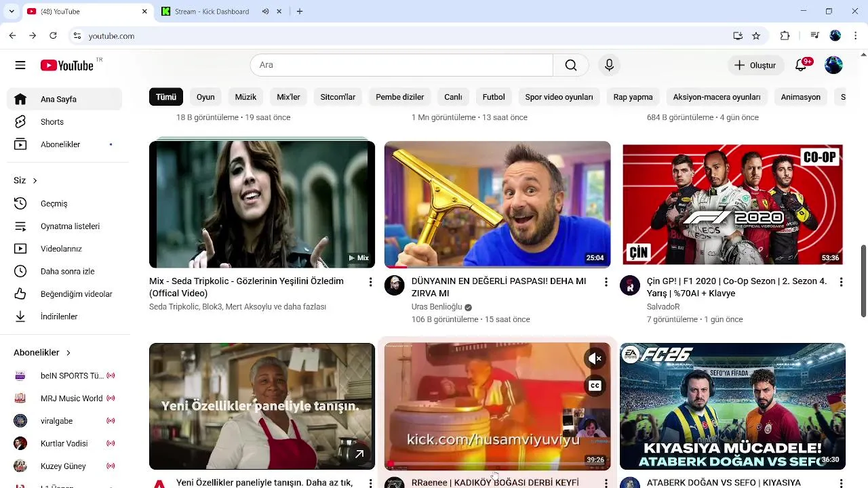Reload the page
Viewport: 868px width, 488px height.
coord(53,36)
